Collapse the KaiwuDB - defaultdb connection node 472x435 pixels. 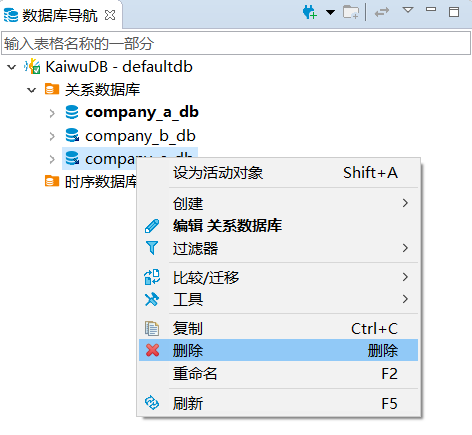point(12,67)
